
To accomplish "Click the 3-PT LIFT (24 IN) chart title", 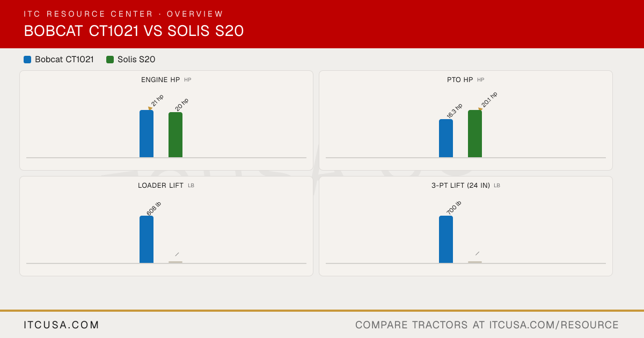I will pyautogui.click(x=460, y=186).
